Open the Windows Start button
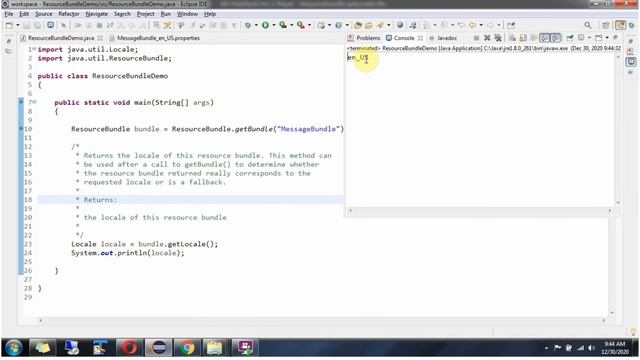 click(x=13, y=348)
